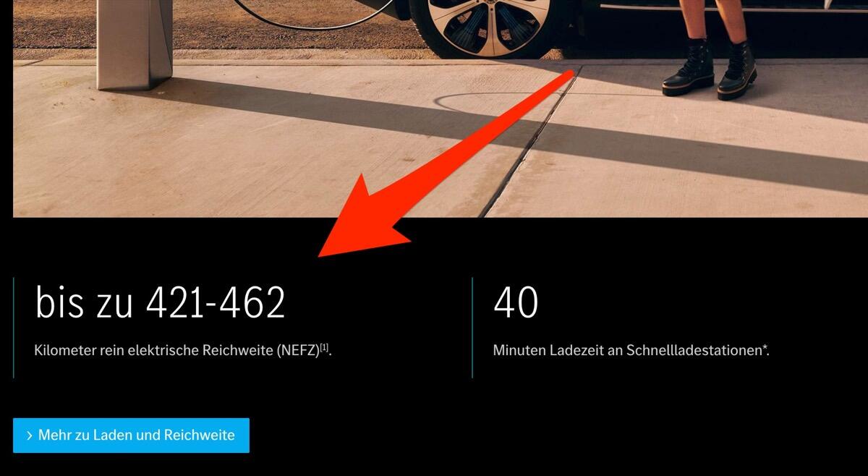
Task: Click the chevron arrow in the blue button
Action: [x=29, y=435]
